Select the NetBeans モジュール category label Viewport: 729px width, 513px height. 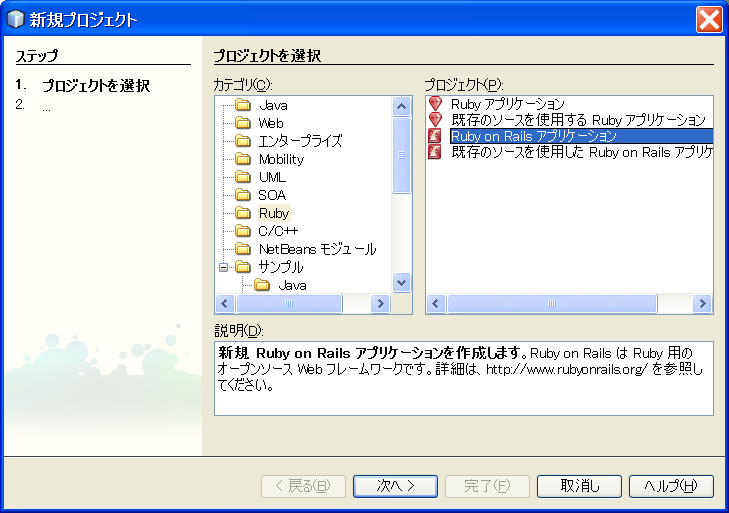click(x=318, y=249)
